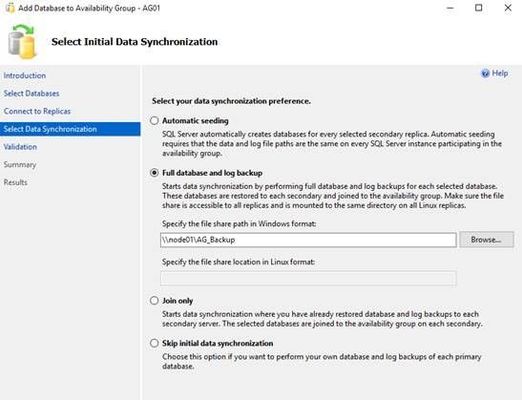Viewport: 522px width, 400px height.
Task: Select Skip initial data synchronization option
Action: (x=154, y=343)
